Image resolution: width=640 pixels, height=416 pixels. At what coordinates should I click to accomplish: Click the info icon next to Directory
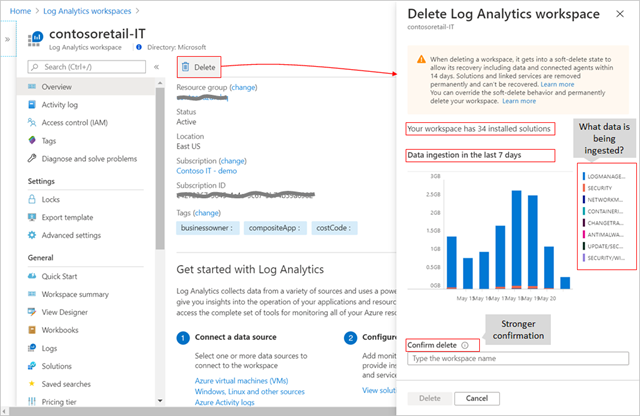pos(139,47)
